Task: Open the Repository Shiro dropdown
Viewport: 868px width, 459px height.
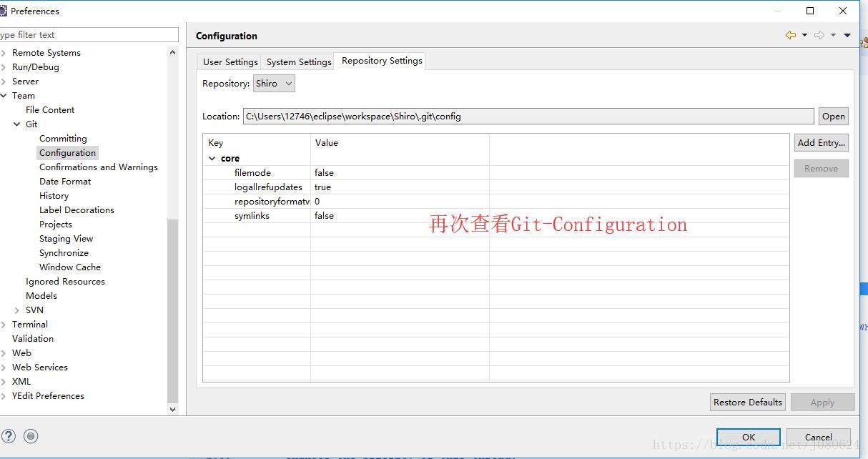Action: click(274, 84)
